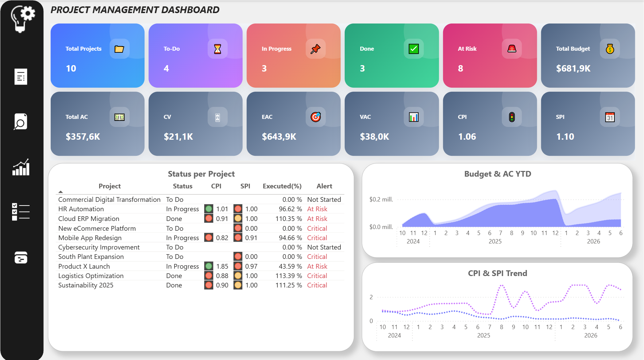
Task: Select Cybersecurity Improvement project name
Action: (99, 247)
